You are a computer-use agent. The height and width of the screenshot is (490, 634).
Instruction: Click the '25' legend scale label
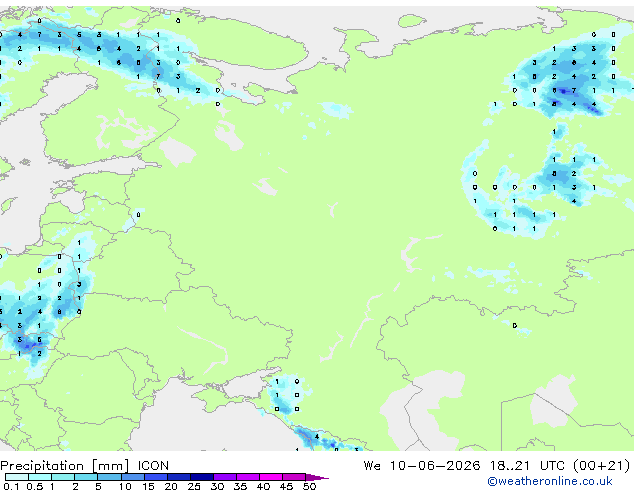(194, 486)
